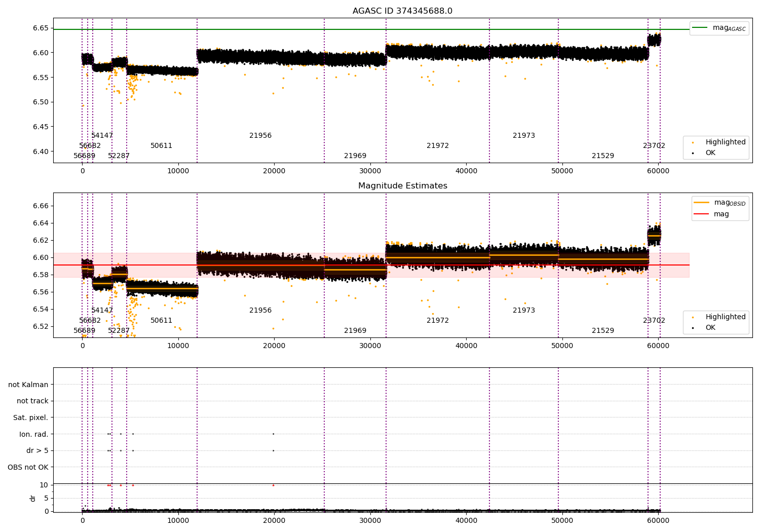Screen dimensions: 760x532
Task: Click the red dr marker near time 20000
Action: (273, 485)
